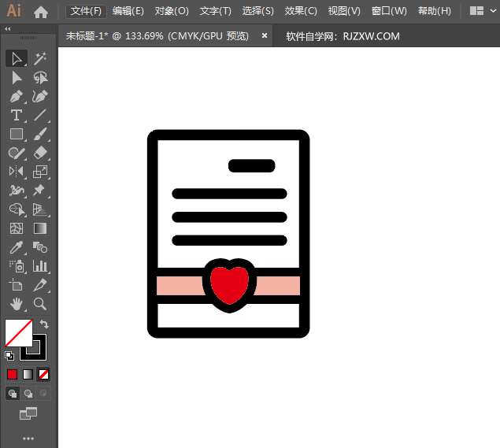This screenshot has height=448, width=500.
Task: Select the Reflect tool
Action: point(17,172)
